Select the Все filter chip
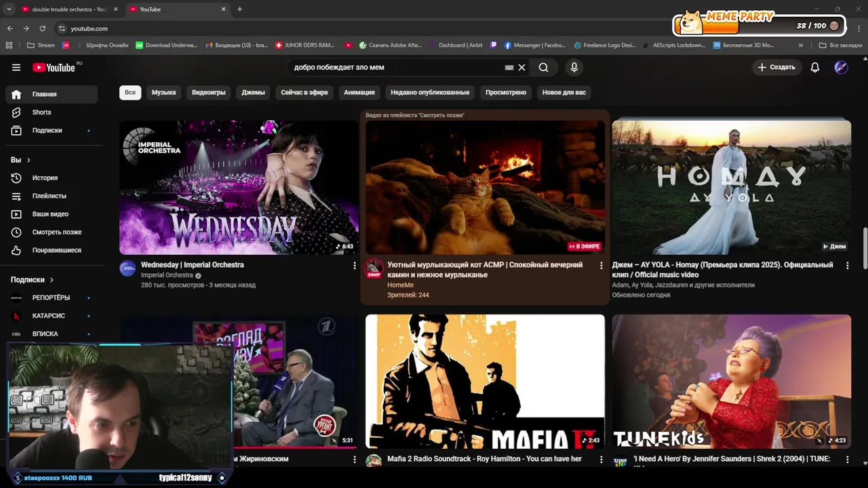This screenshot has height=488, width=868. pyautogui.click(x=130, y=92)
